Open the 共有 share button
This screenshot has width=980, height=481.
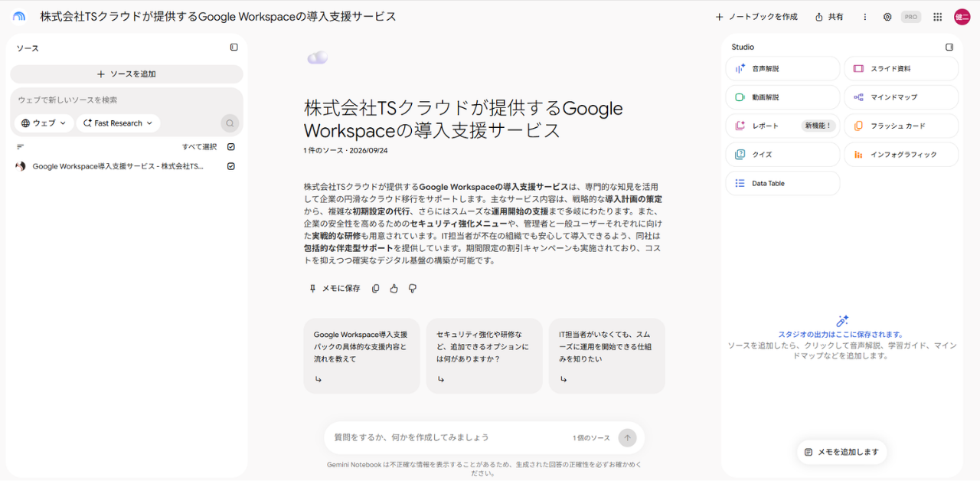click(x=829, y=17)
